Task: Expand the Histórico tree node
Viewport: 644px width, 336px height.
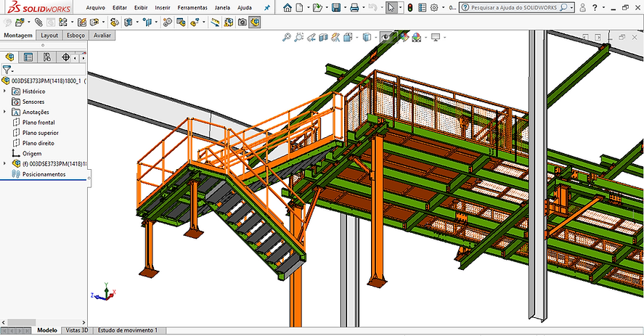Action: pyautogui.click(x=4, y=91)
